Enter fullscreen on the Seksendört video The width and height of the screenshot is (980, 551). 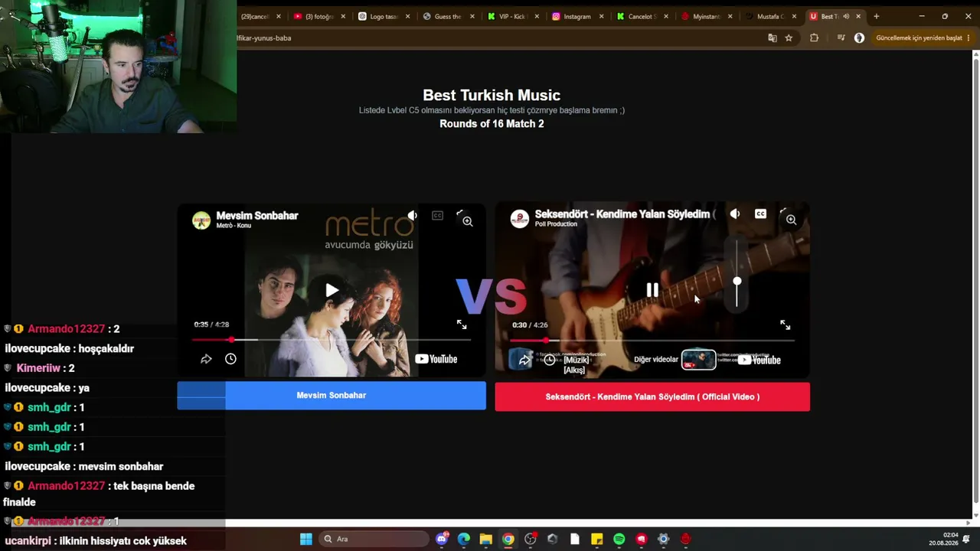coord(785,325)
